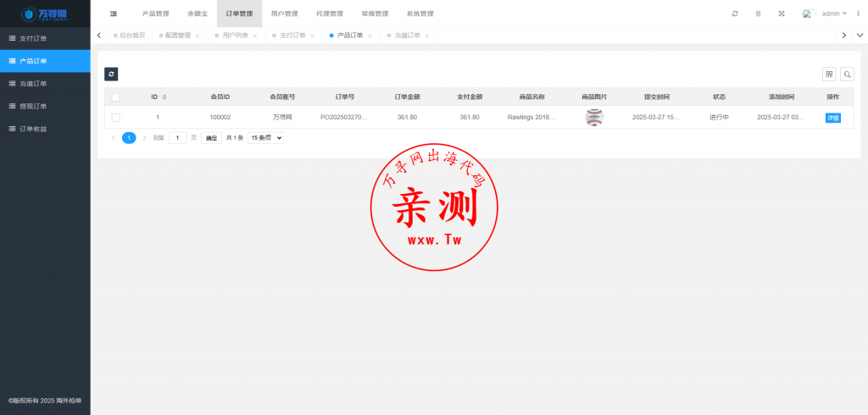Toggle fullscreen using the expand icon in the header

[x=782, y=14]
